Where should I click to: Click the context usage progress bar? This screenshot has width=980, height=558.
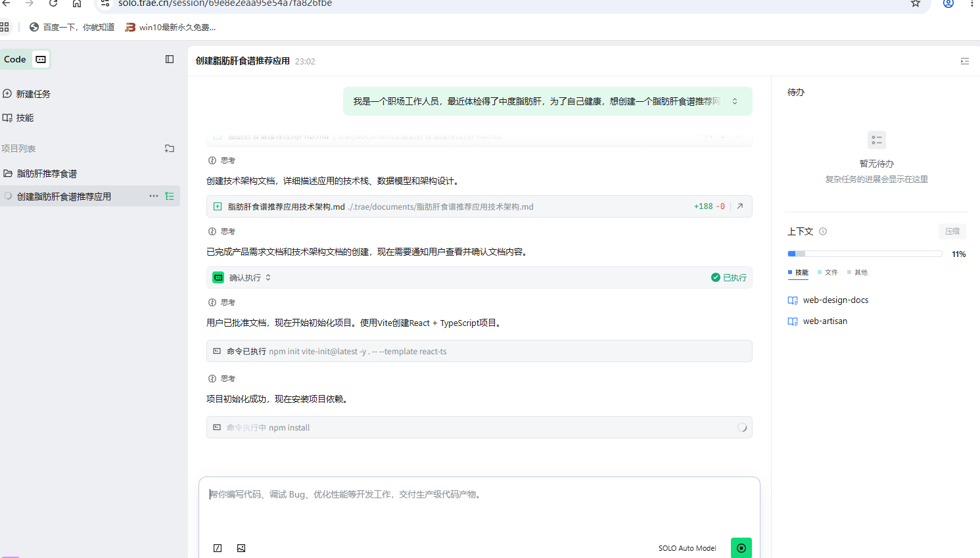[864, 254]
